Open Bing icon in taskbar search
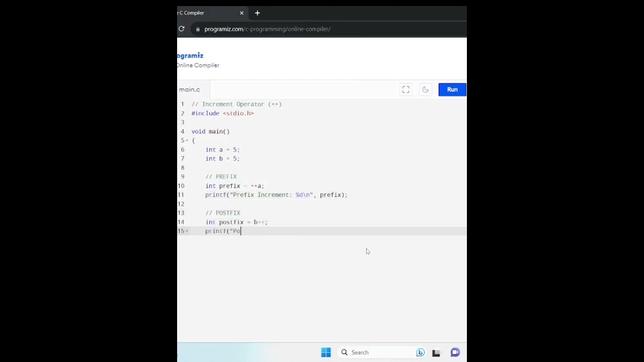Viewport: 644px width, 362px height. (x=420, y=352)
